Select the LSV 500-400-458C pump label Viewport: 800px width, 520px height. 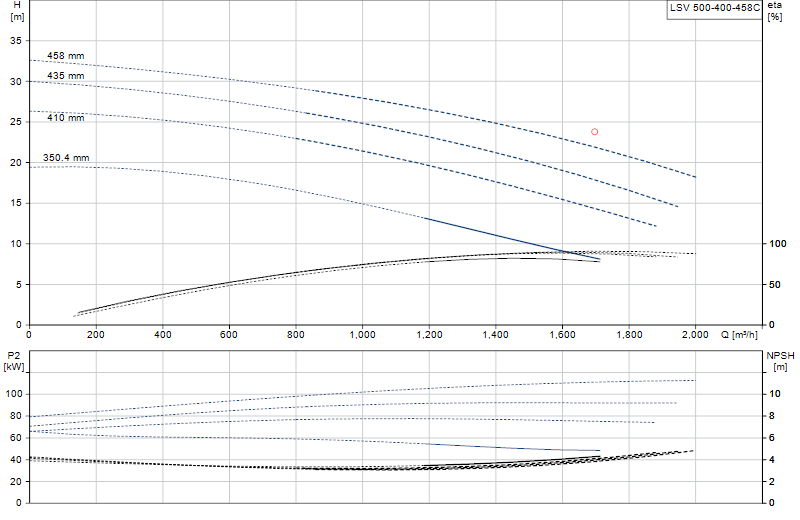coord(715,8)
